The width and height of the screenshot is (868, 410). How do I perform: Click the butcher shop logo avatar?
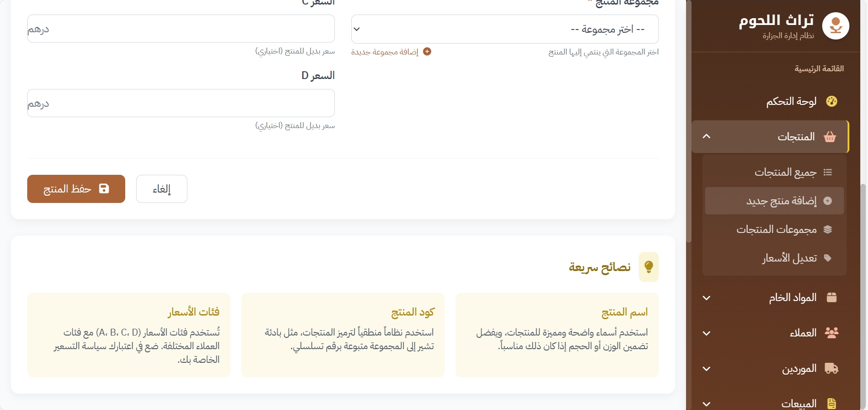point(835,26)
